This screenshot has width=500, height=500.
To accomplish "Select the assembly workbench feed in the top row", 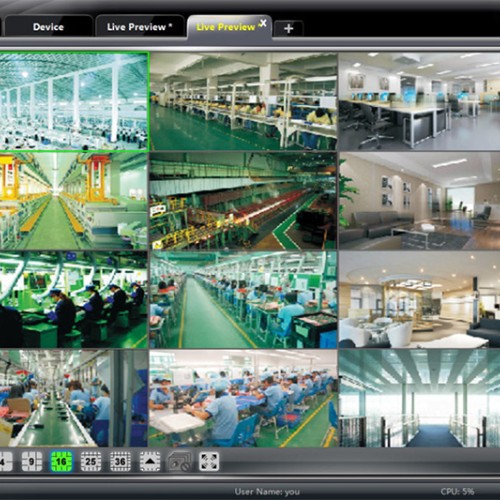I will click(243, 101).
